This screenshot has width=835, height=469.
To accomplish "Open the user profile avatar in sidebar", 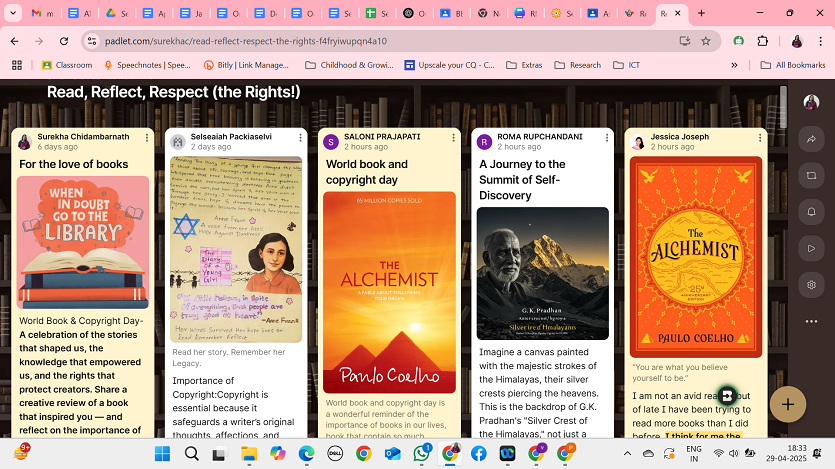I will tap(810, 103).
